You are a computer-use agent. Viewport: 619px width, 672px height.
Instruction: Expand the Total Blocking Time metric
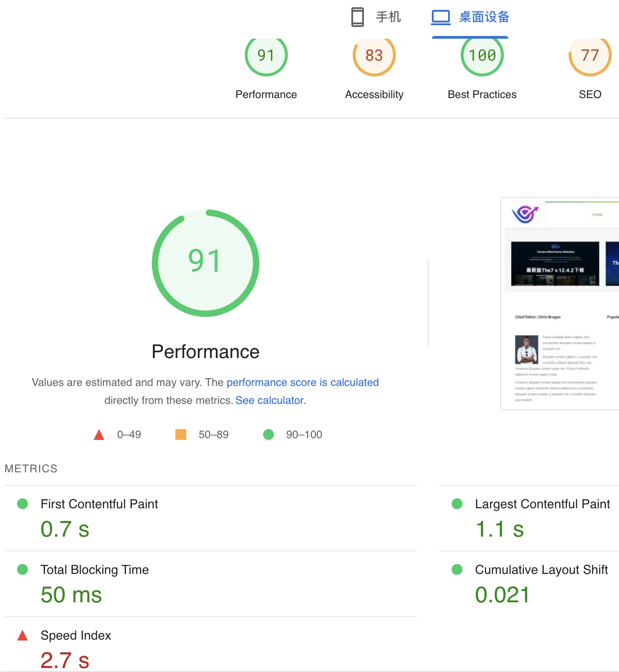[x=94, y=570]
